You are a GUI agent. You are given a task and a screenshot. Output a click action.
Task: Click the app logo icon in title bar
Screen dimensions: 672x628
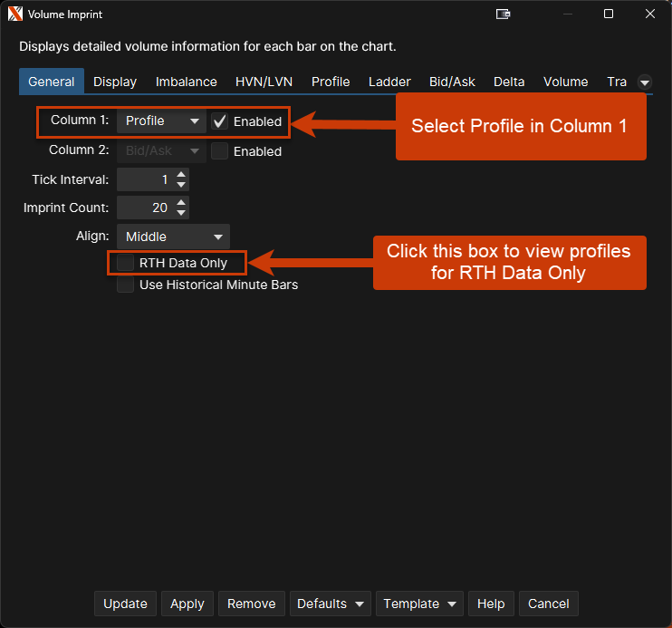pos(14,14)
